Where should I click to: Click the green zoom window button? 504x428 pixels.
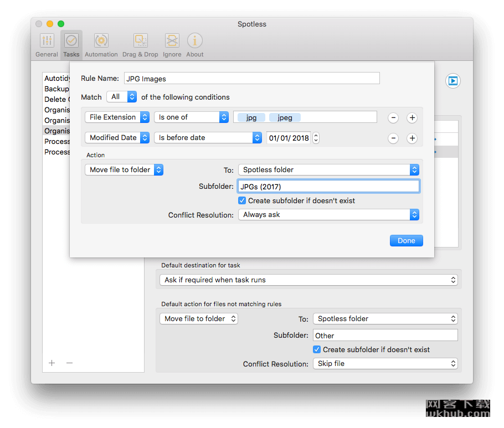[61, 24]
